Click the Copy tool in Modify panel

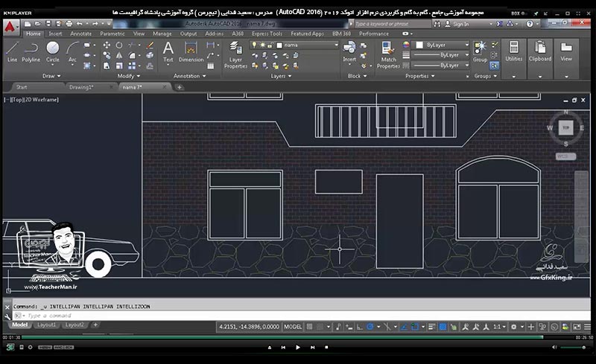[107, 56]
